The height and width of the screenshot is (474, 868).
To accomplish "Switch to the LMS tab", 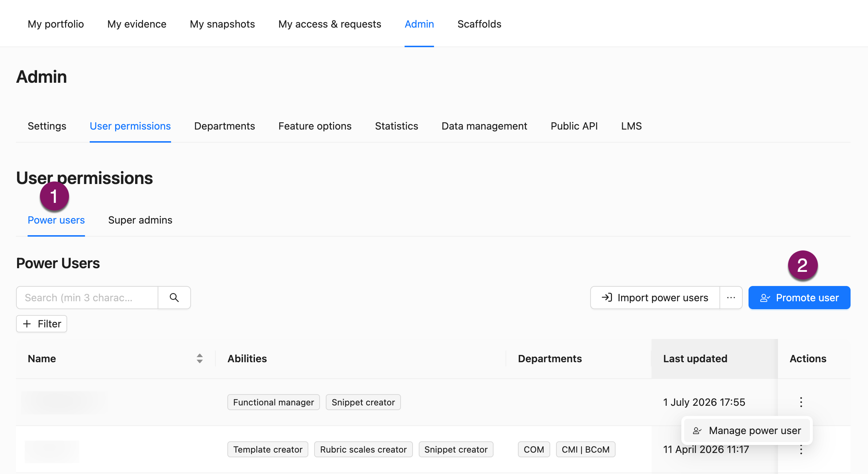I will pyautogui.click(x=632, y=126).
